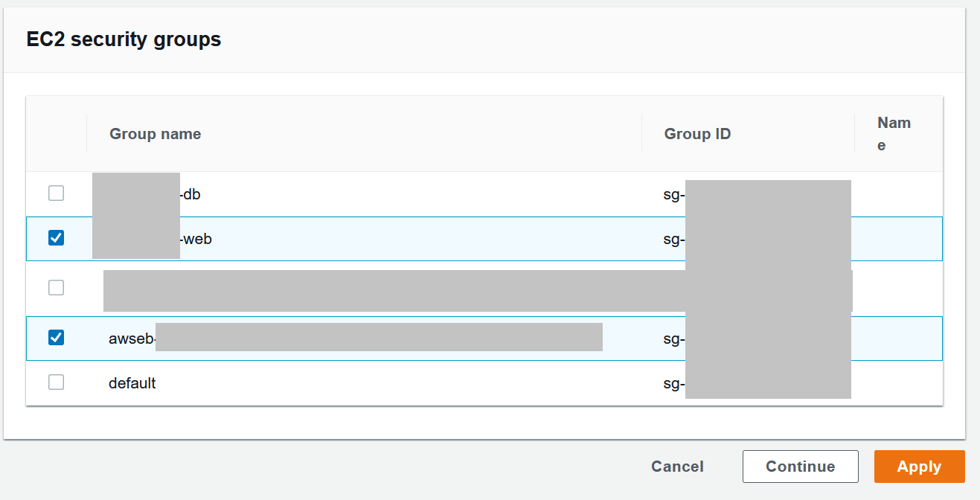This screenshot has width=980, height=500.
Task: Tick the checkbox in the fully redacted row
Action: click(56, 287)
